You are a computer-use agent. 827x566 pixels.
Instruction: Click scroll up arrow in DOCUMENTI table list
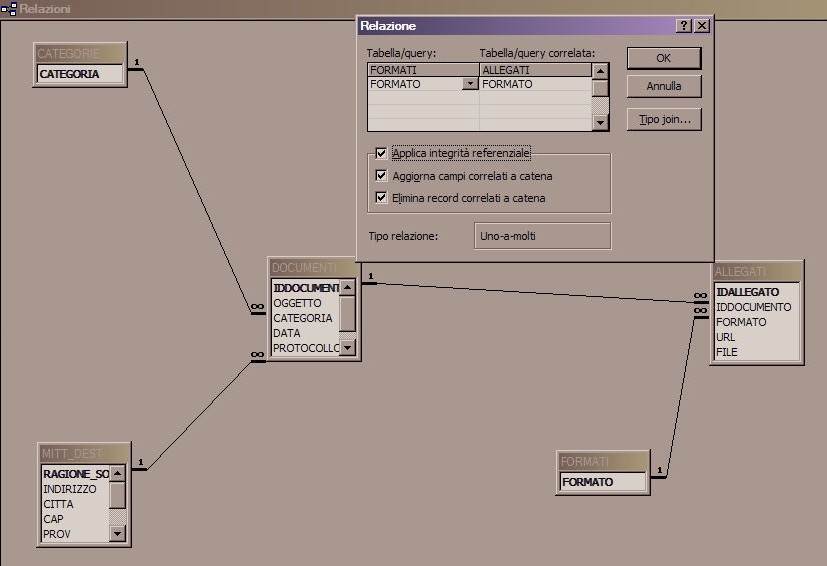[347, 288]
